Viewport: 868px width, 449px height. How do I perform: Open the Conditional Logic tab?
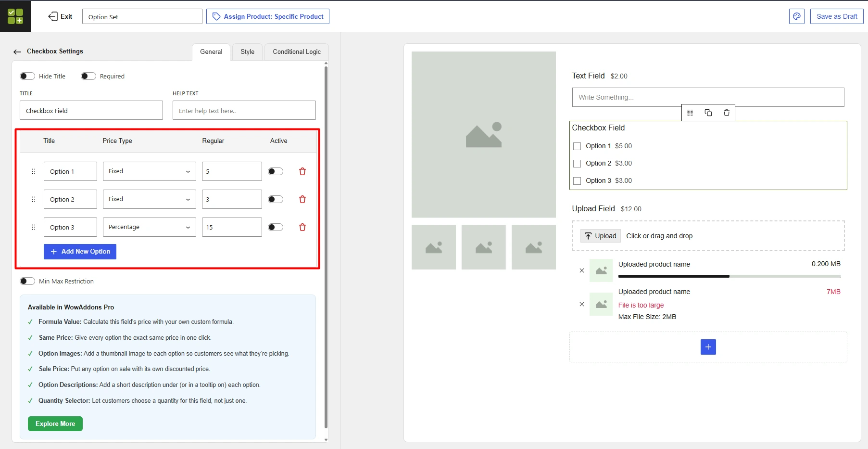[x=297, y=51]
